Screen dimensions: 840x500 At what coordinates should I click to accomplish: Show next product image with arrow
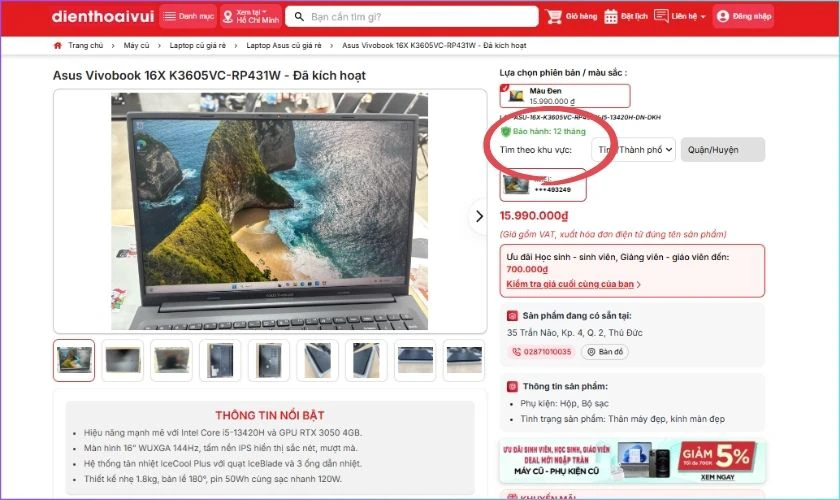click(x=479, y=216)
